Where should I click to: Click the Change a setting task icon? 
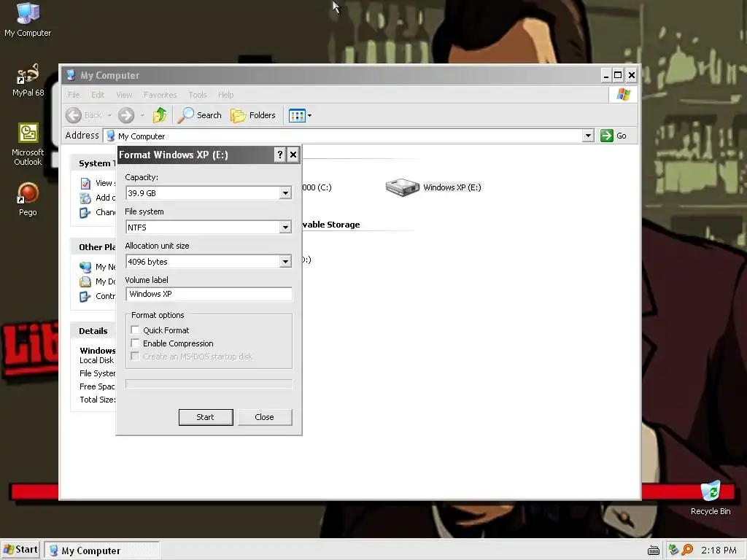[85, 212]
